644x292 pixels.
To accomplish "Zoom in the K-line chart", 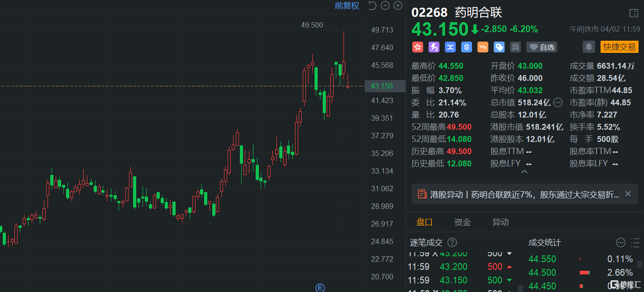I will [398, 5].
